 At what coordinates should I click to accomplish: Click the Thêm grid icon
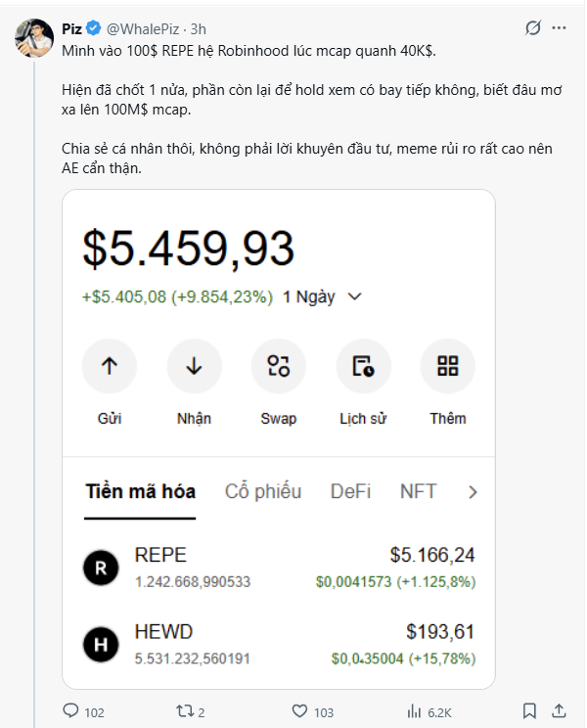point(448,366)
